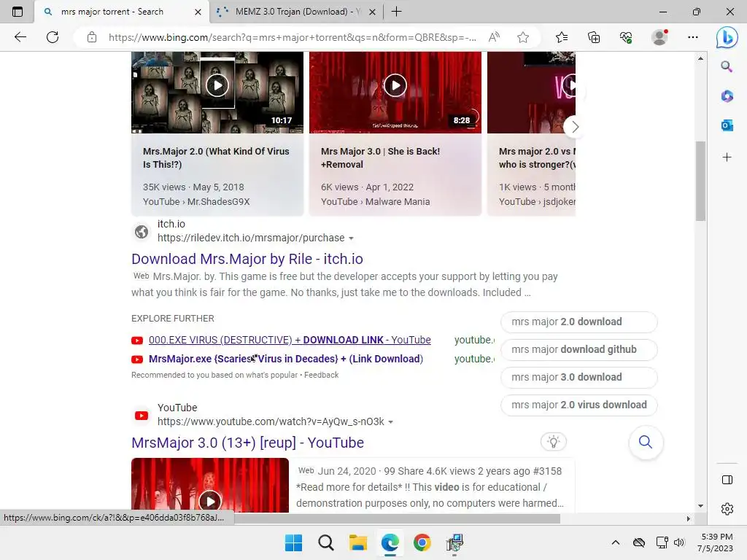Open the sidebar Search tool
The width and height of the screenshot is (747, 560).
(727, 66)
